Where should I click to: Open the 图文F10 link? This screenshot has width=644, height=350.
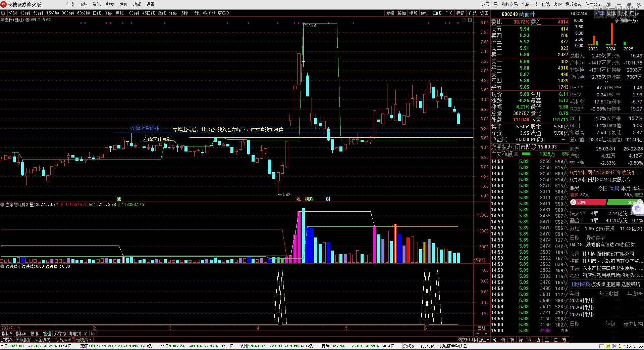(x=465, y=340)
